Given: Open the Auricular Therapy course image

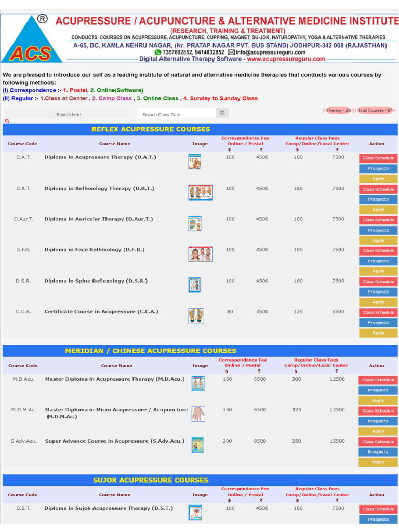Looking at the screenshot, I should coord(195,223).
